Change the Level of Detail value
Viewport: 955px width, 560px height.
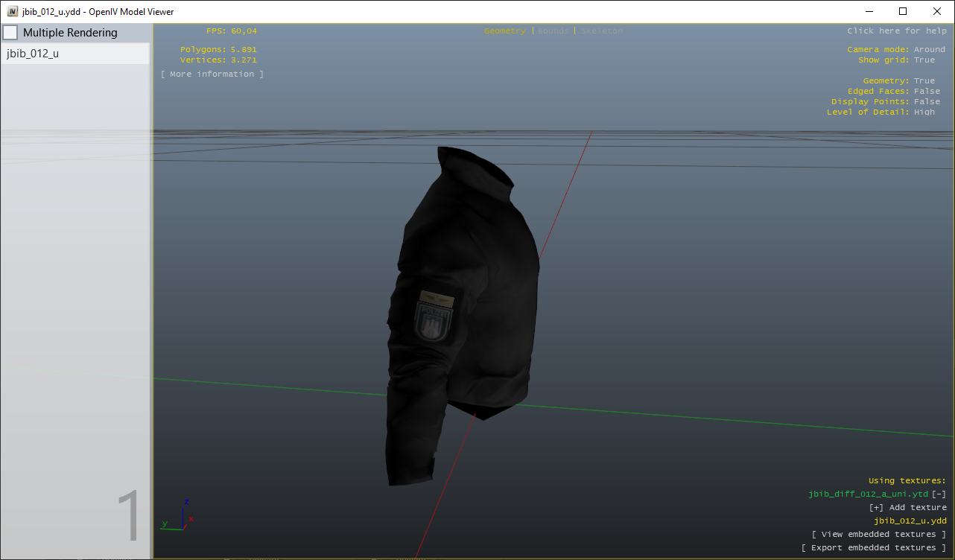coord(924,112)
